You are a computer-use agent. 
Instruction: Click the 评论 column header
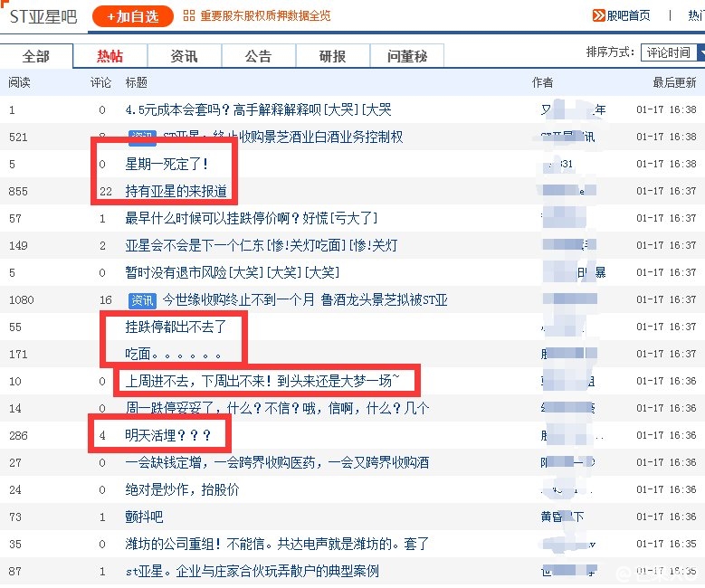(100, 82)
